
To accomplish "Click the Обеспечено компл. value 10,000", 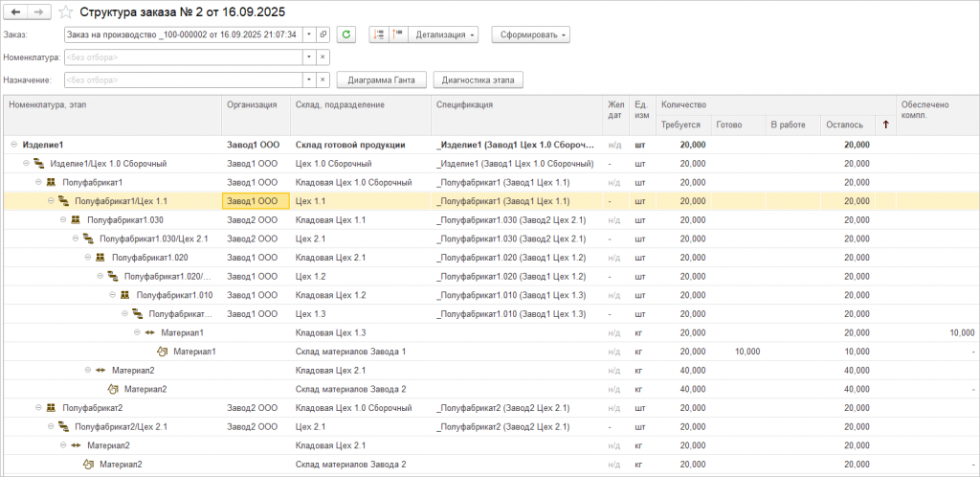I will (x=961, y=332).
